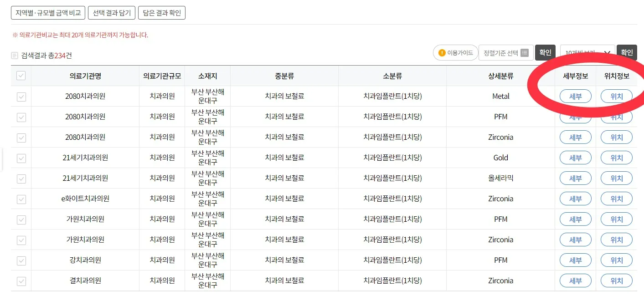Click 2080치과의원 name in Metal row
The height and width of the screenshot is (296, 644).
[85, 96]
